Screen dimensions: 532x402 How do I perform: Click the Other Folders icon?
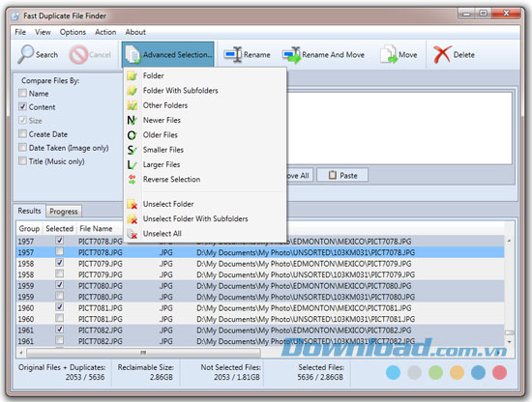coord(132,105)
